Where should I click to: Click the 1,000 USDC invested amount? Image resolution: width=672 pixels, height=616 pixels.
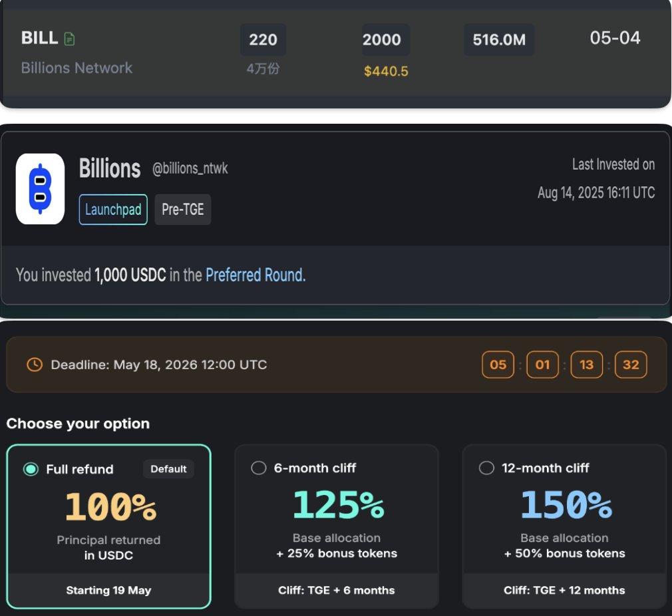click(x=130, y=275)
